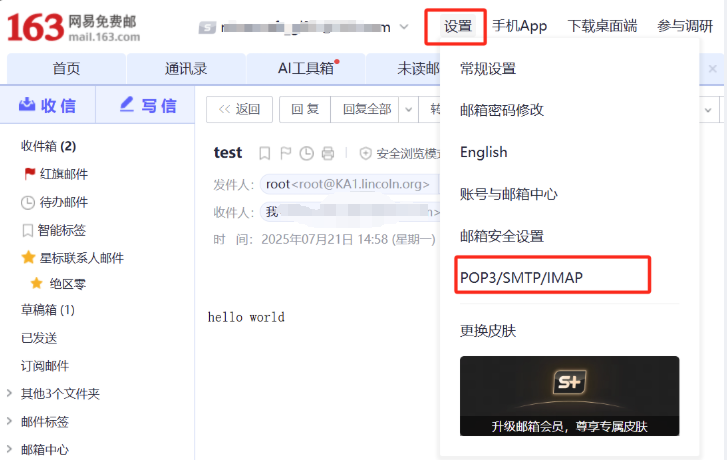Screen dimensions: 727x460
Task: Click the 163 mail logo
Action: pos(73,27)
